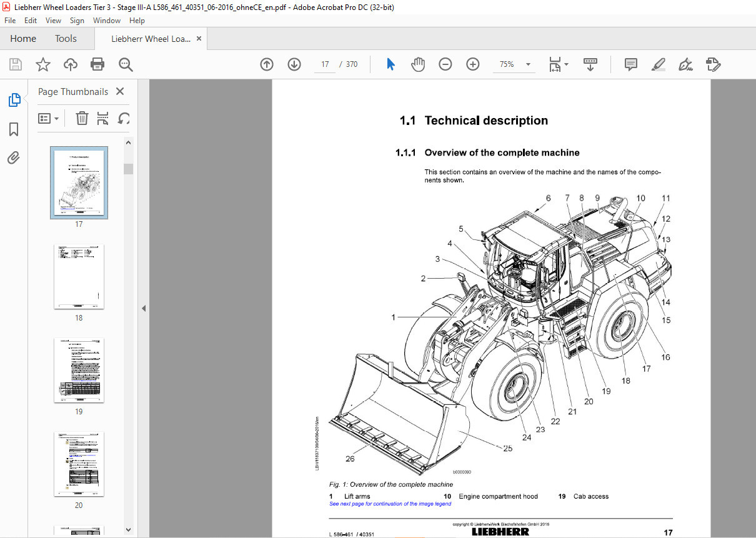This screenshot has height=538, width=756.
Task: Switch to the Home tab
Action: [x=23, y=39]
